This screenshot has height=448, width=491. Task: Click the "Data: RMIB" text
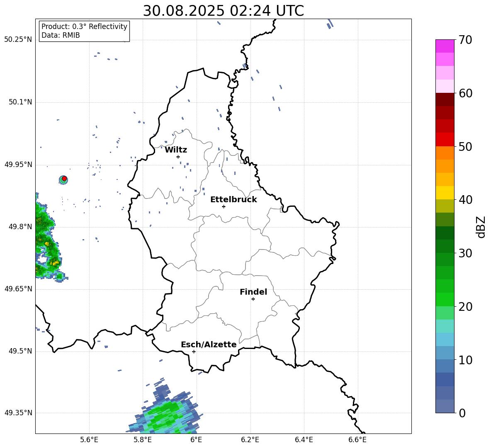pos(61,35)
